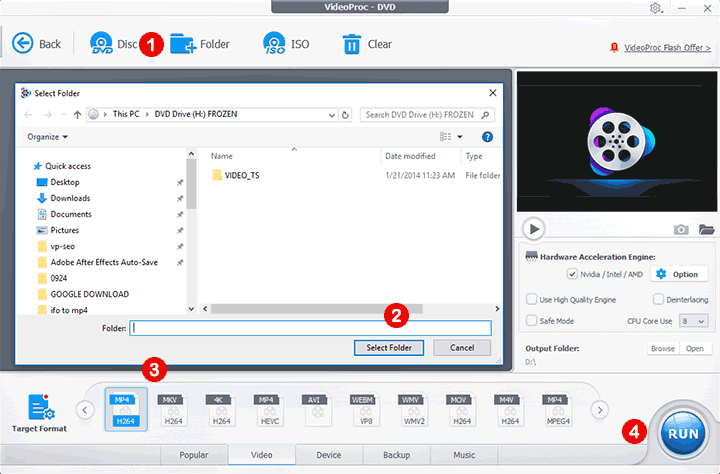The width and height of the screenshot is (720, 474).
Task: Play the preview video
Action: coord(533,229)
